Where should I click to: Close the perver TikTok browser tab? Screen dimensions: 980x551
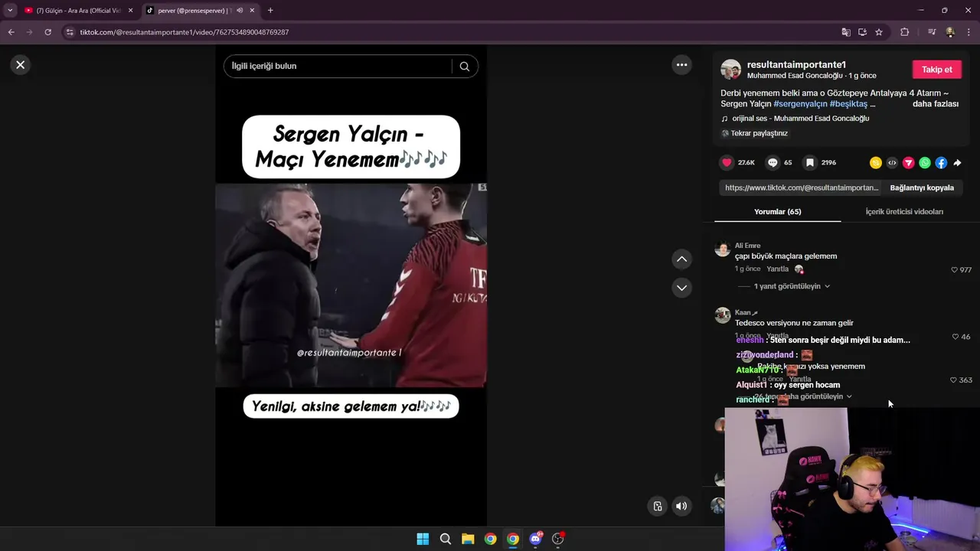click(x=252, y=11)
